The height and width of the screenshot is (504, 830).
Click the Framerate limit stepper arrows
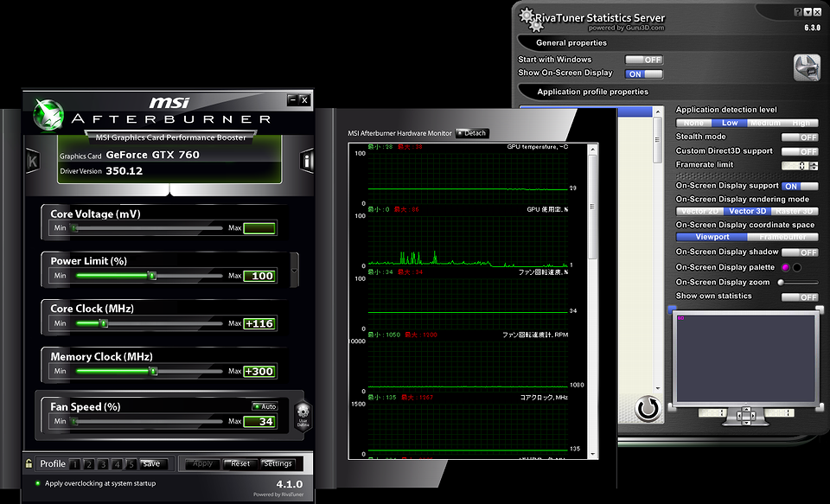pos(814,166)
